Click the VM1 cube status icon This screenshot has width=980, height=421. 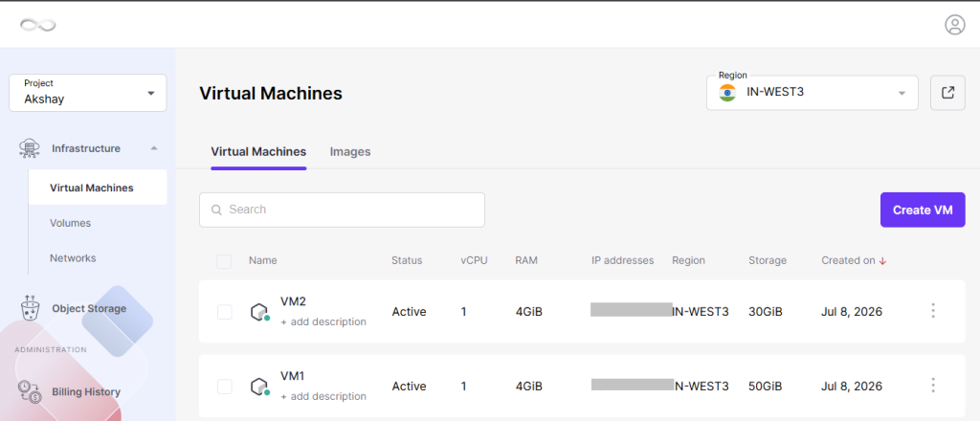click(x=259, y=387)
